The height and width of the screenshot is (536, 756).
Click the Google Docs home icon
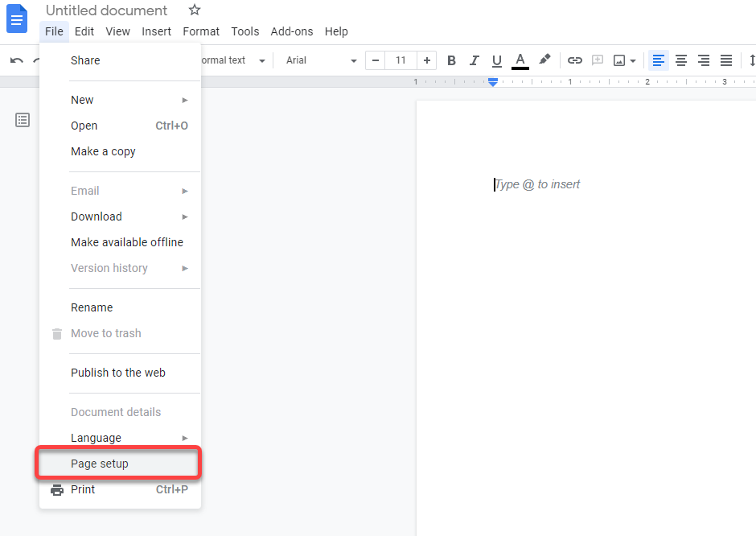point(17,19)
